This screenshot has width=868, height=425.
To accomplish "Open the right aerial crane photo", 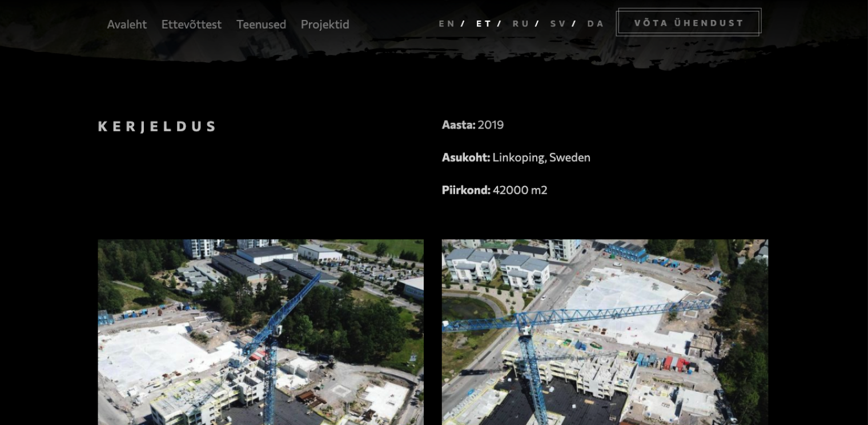I will 605,332.
